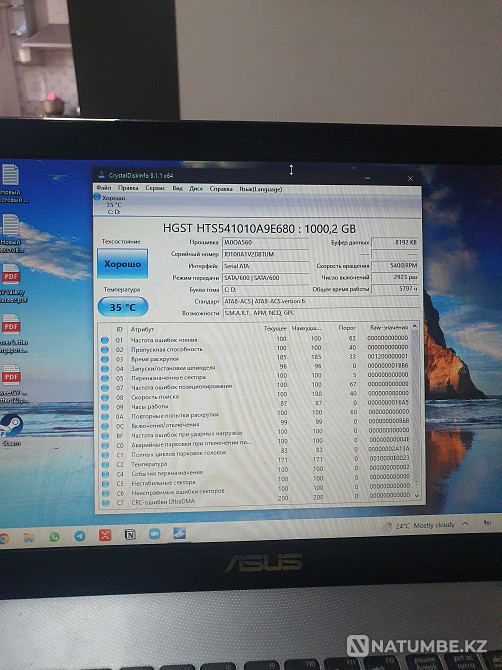
Task: Select row 09 Часы работы
Action: coord(255,406)
